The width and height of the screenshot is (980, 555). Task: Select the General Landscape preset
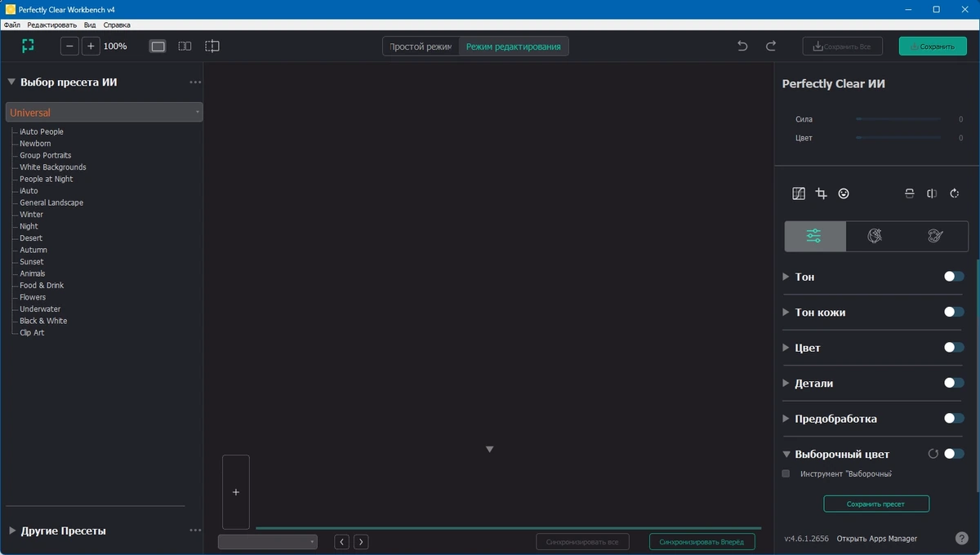[51, 202]
